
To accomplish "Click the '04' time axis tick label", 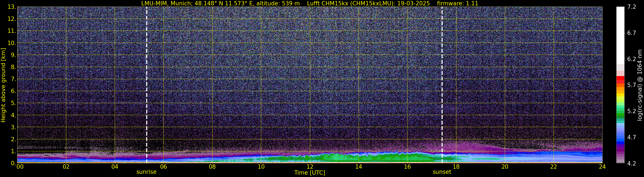I will 115,167.
